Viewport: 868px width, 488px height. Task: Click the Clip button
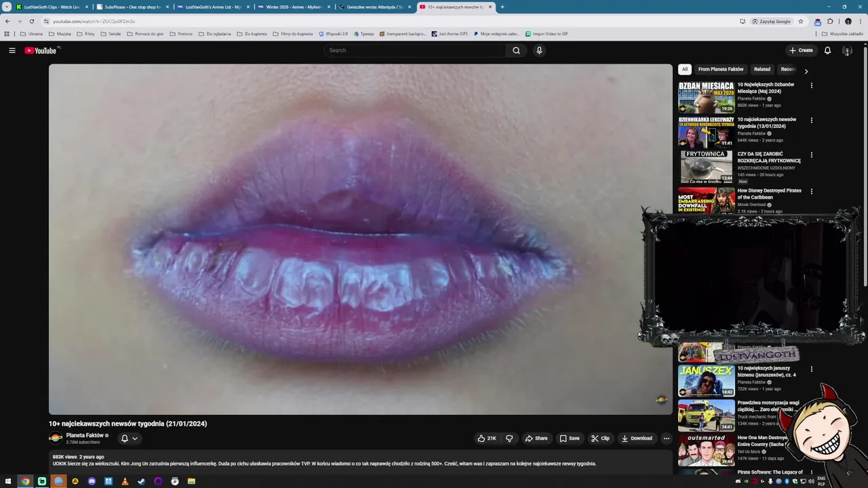600,439
